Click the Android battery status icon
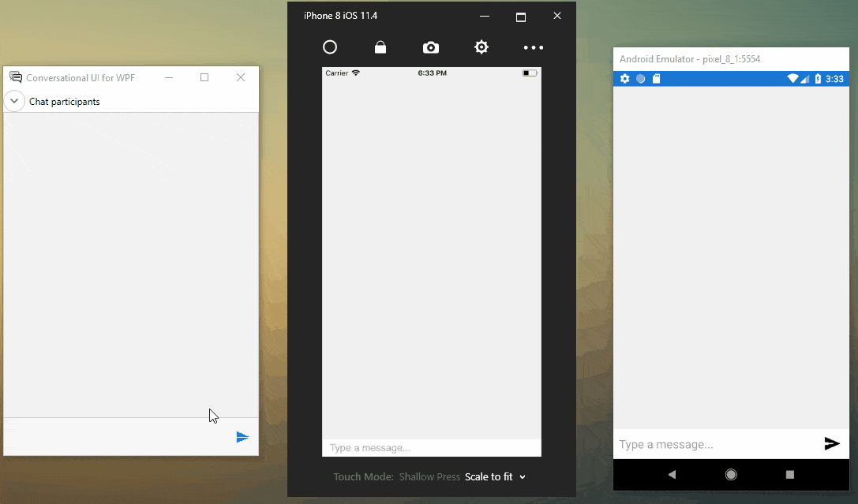This screenshot has width=858, height=504. point(818,79)
